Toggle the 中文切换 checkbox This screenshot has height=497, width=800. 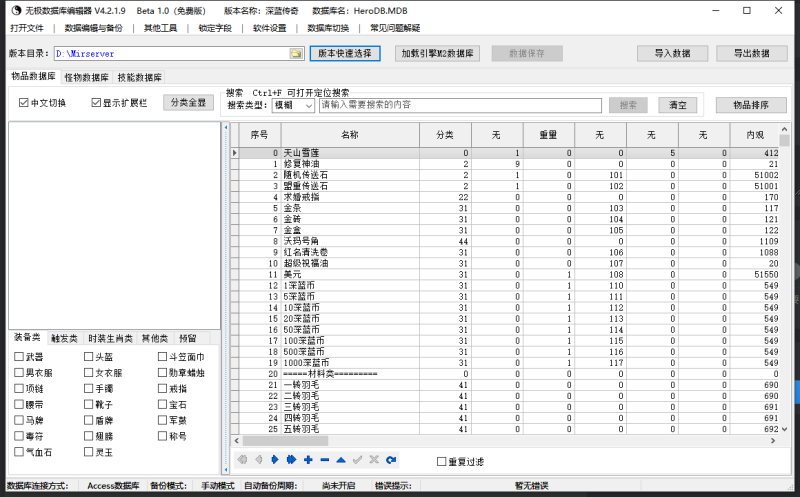23,103
